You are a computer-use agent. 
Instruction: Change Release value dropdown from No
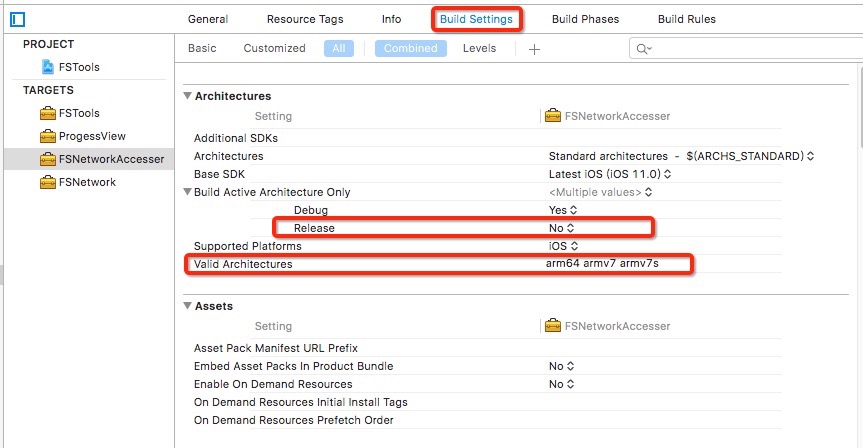tap(563, 228)
